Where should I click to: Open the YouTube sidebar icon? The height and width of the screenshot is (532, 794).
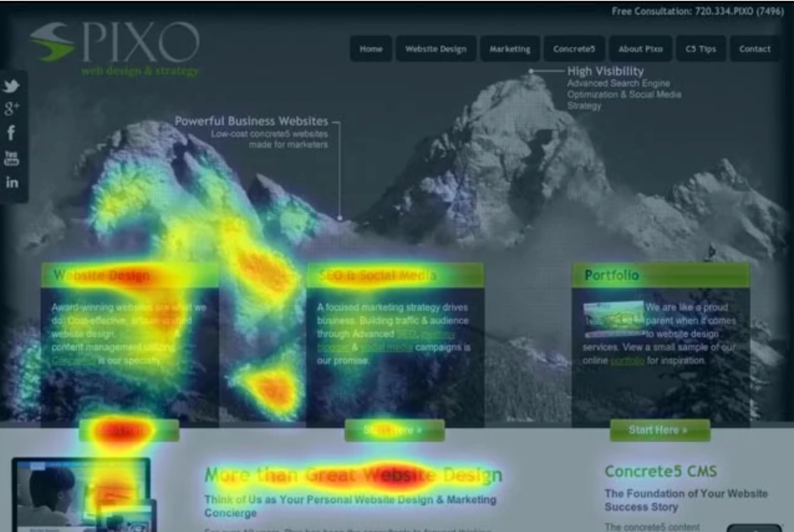pyautogui.click(x=11, y=158)
